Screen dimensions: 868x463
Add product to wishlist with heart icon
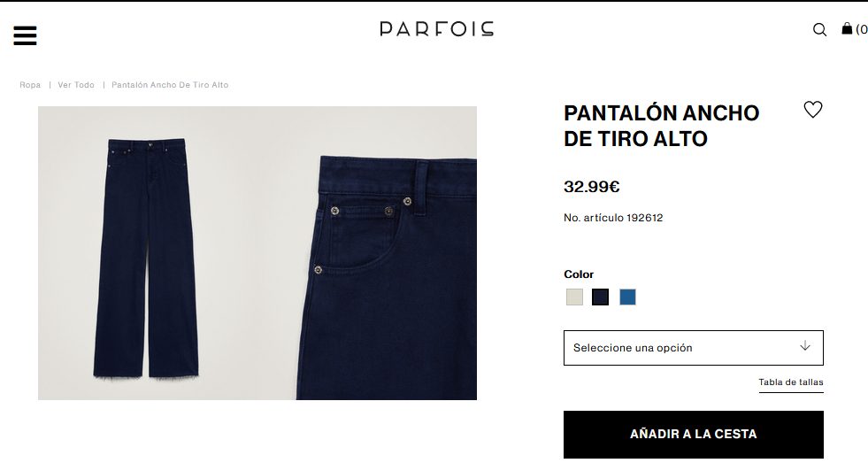(812, 110)
